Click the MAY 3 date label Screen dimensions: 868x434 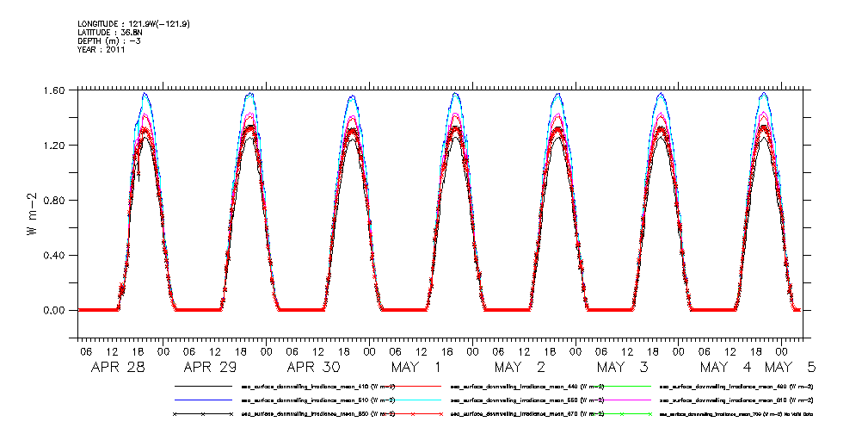(x=623, y=368)
